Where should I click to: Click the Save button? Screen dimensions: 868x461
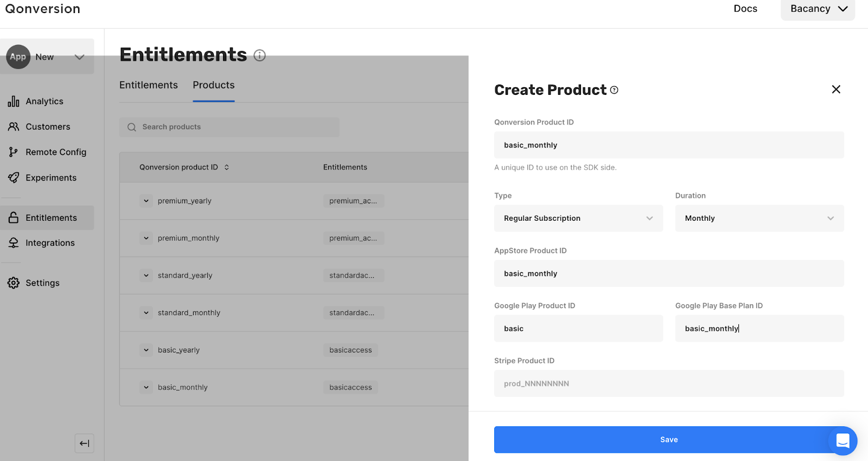(x=669, y=439)
